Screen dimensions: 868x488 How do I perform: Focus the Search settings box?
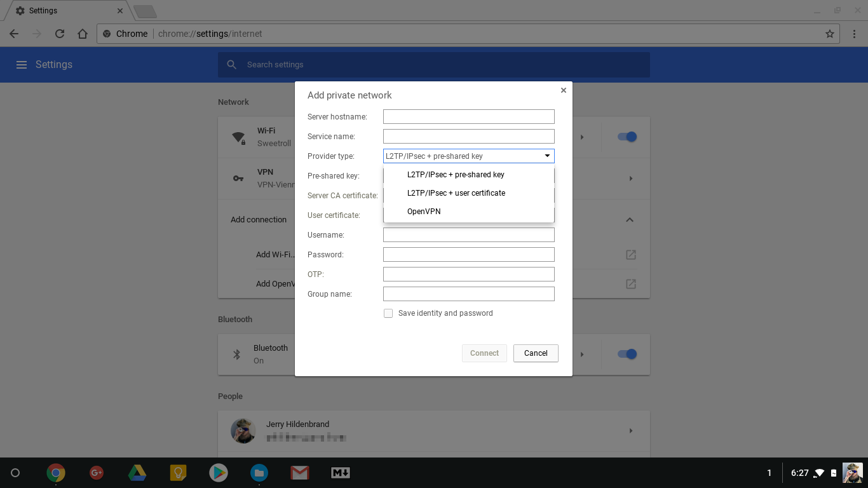coord(433,65)
